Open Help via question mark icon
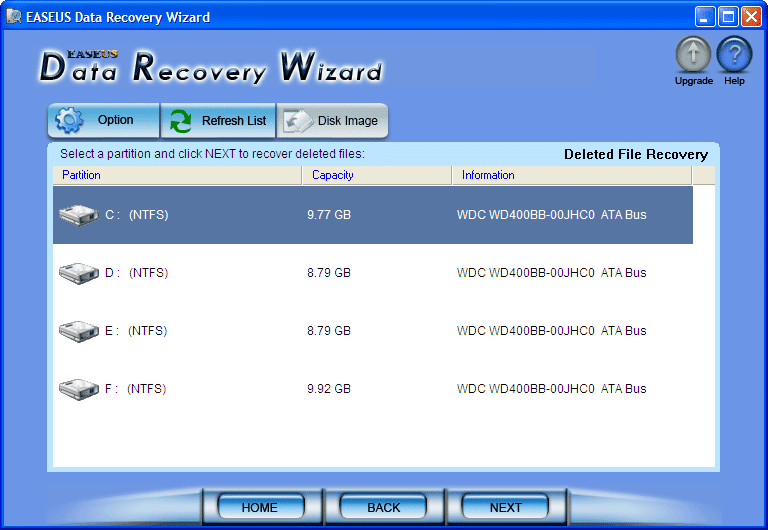Viewport: 768px width, 530px height. point(734,54)
